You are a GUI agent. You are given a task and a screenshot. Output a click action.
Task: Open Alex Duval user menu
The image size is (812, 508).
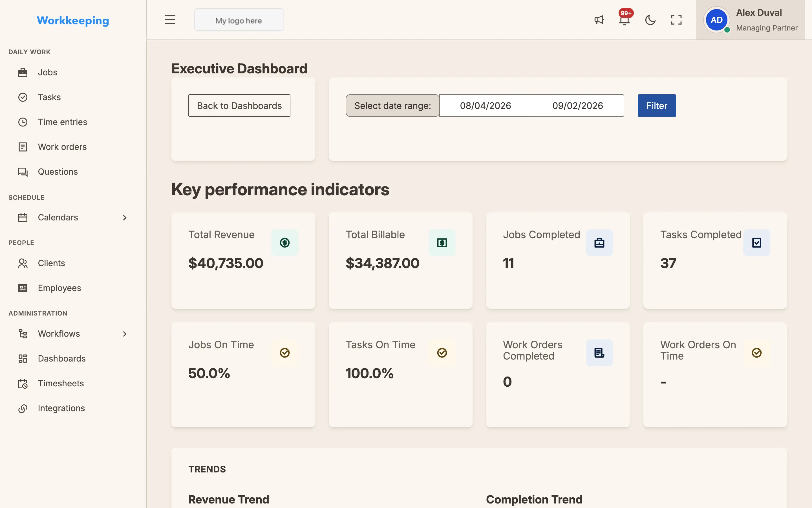[750, 20]
